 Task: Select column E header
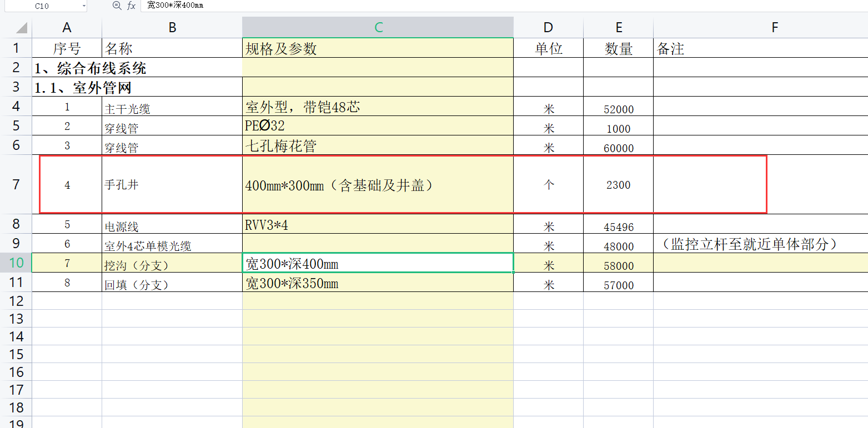(619, 27)
